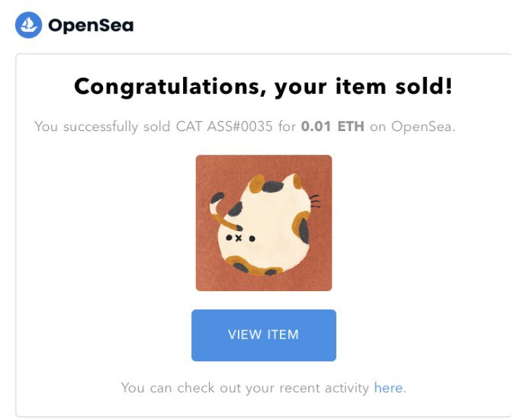511x420 pixels.
Task: Open the calico cat NFT thumbnail
Action: coord(264,223)
